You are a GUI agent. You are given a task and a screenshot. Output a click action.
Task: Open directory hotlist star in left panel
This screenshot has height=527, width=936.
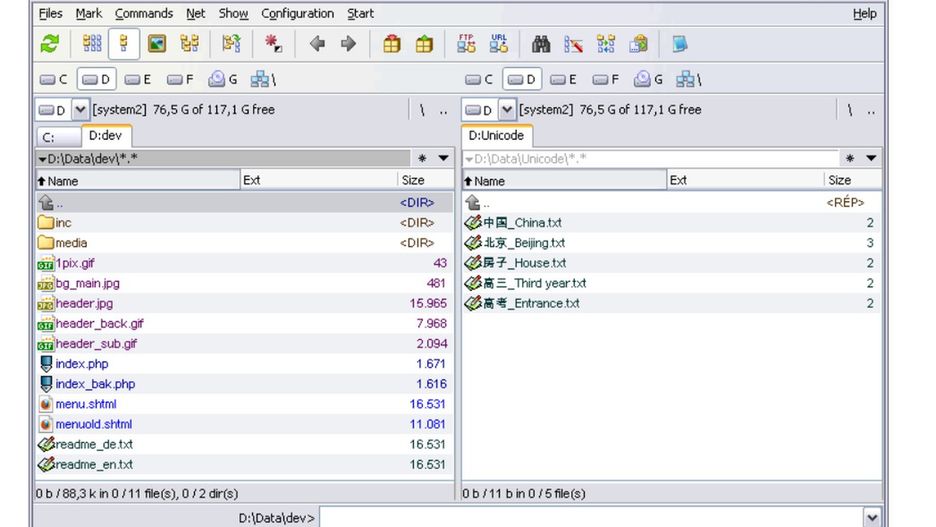(422, 158)
